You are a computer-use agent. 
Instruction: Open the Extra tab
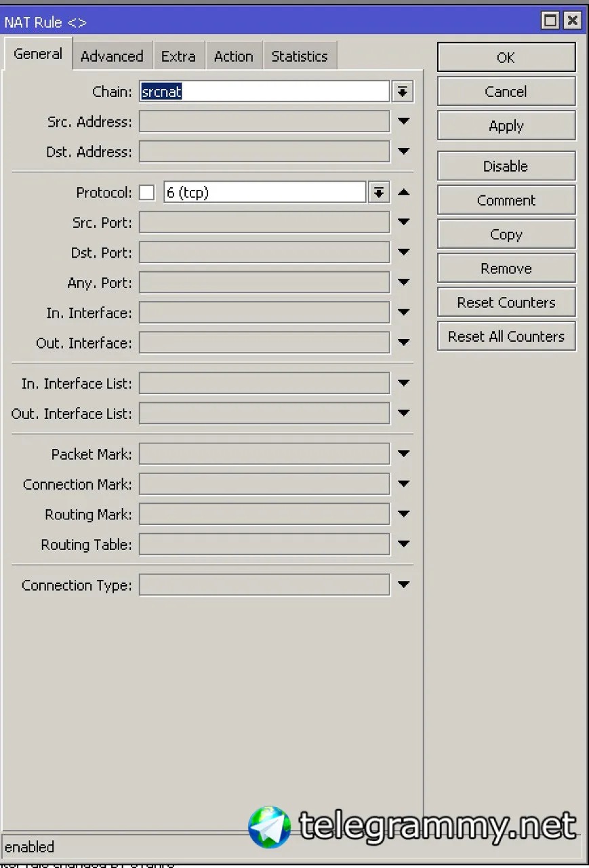[x=178, y=56]
